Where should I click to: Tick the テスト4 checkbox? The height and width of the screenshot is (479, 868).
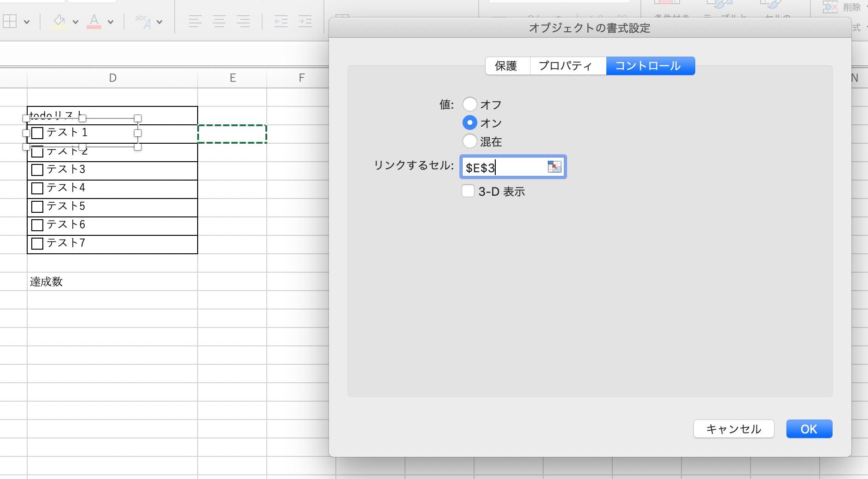coord(37,188)
